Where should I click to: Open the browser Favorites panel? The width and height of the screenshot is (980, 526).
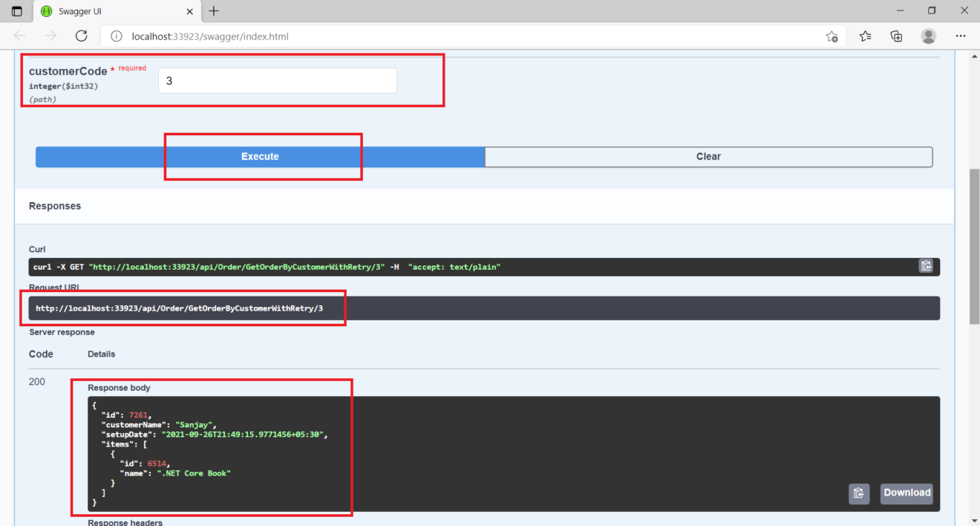[864, 36]
